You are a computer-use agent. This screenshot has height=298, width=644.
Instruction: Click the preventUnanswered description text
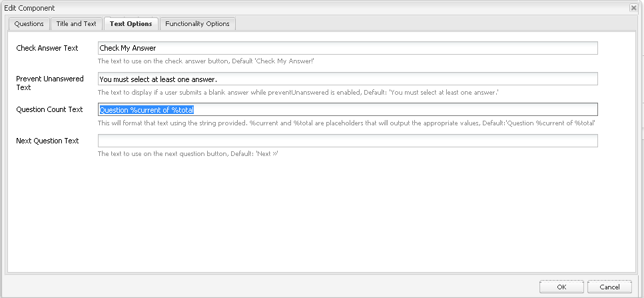(x=298, y=92)
